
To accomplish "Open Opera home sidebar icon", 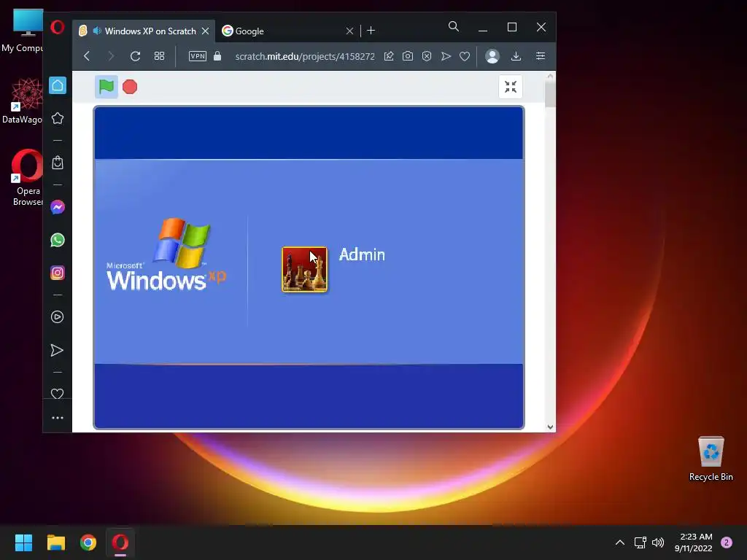I will [58, 86].
